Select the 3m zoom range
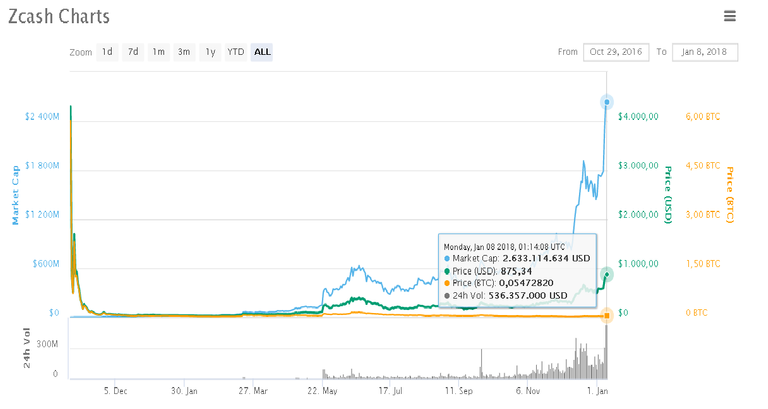Screen dimensions: 768x409 click(x=184, y=52)
